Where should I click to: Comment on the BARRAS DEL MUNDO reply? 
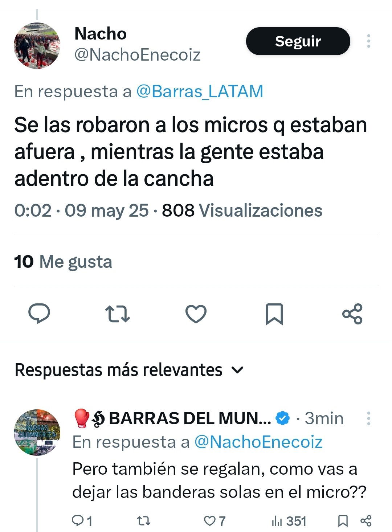[x=82, y=521]
